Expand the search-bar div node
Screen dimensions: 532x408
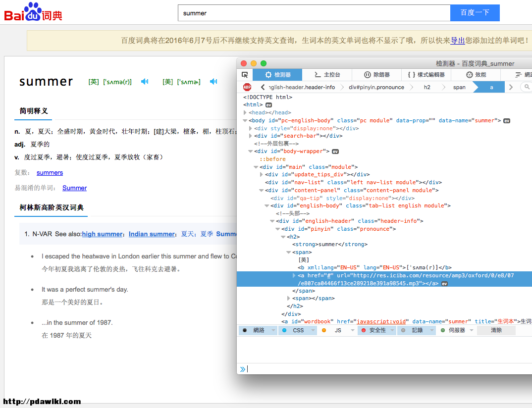[250, 136]
